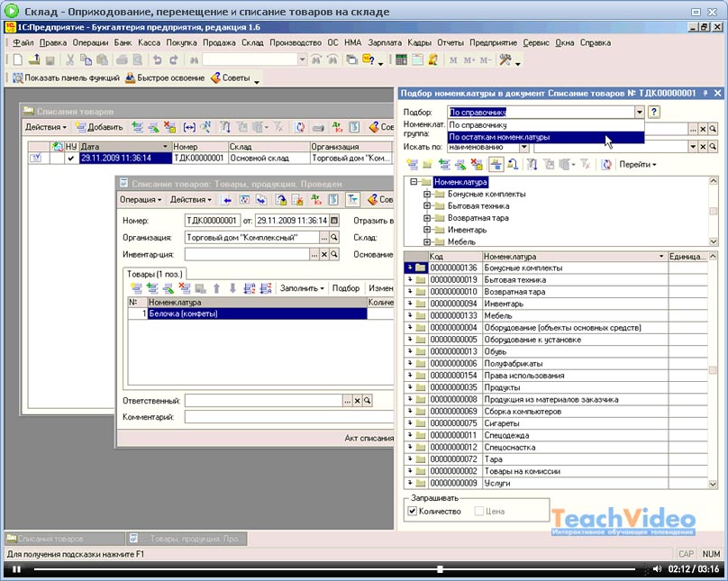Click the speaker volume icon in player
728x581 pixels.
(x=657, y=569)
